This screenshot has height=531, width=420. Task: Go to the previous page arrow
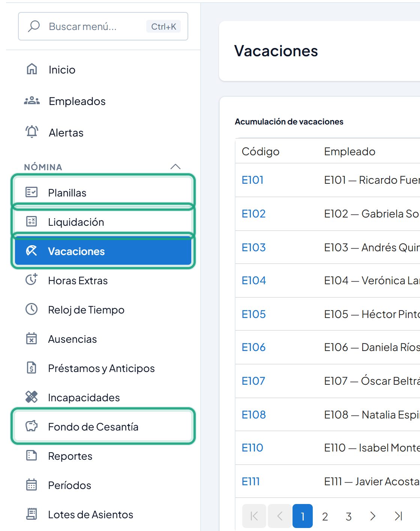[280, 516]
